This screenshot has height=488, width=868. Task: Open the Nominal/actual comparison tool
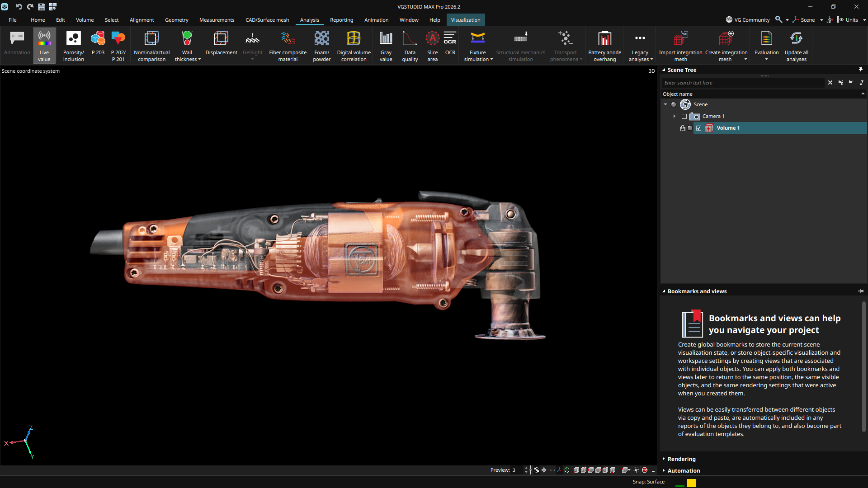(152, 46)
